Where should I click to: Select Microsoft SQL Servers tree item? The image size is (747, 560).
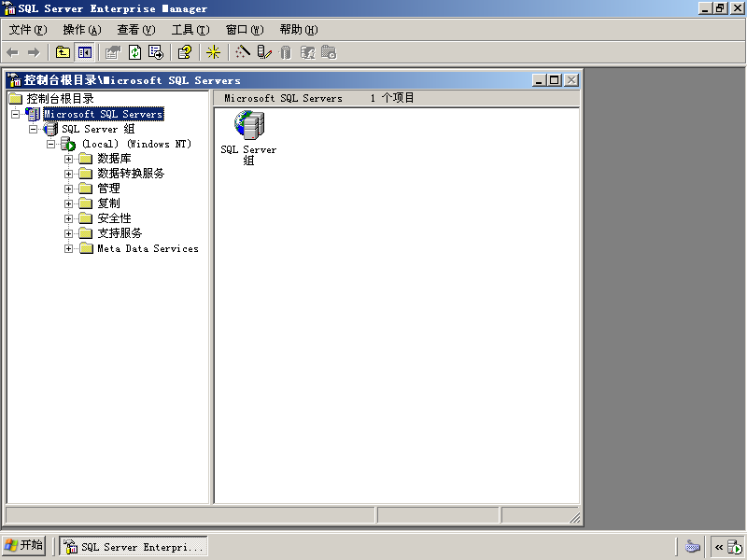pos(104,114)
